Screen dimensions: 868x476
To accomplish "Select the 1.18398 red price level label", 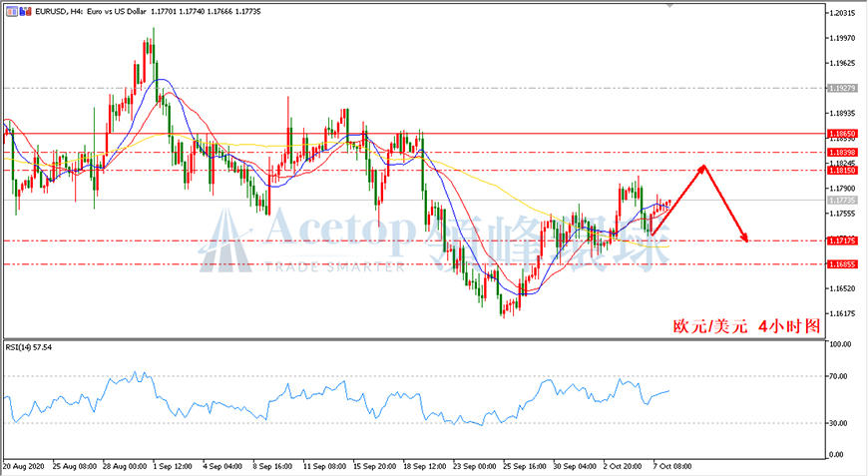I will (x=842, y=153).
